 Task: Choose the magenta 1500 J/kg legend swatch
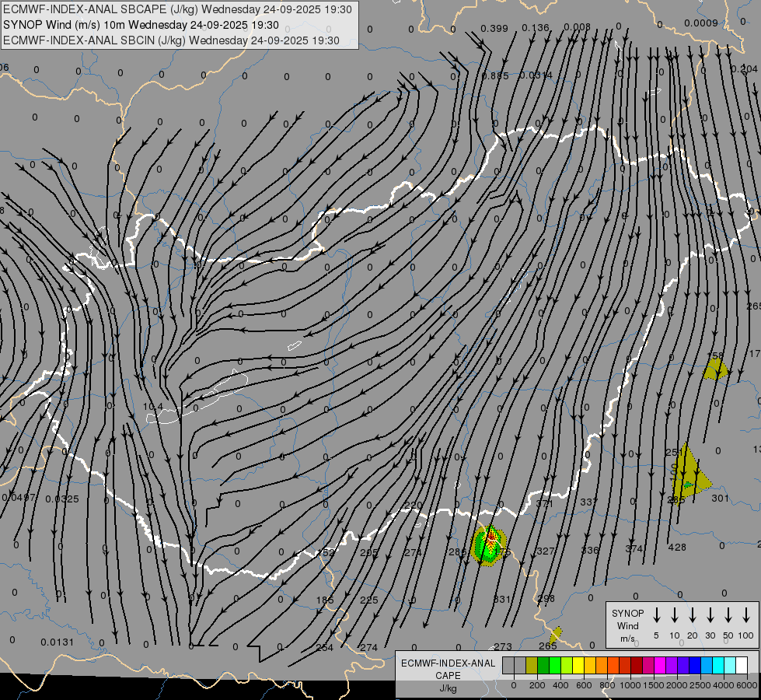tap(659, 665)
